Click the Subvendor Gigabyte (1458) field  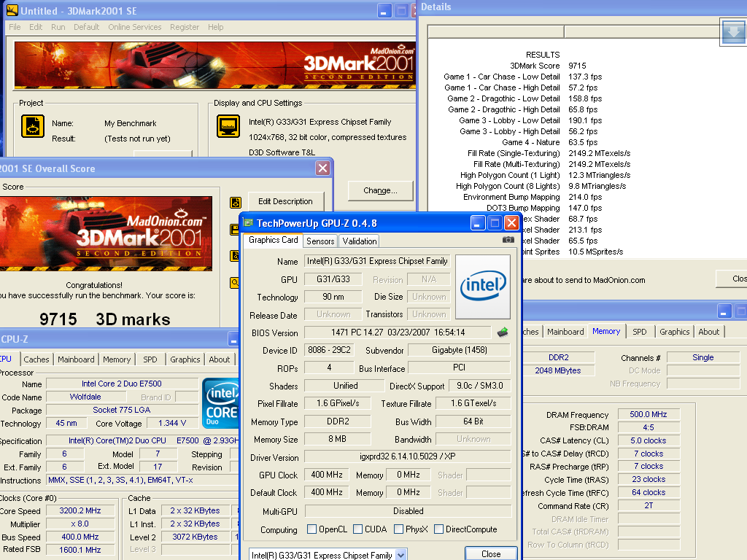(x=460, y=350)
